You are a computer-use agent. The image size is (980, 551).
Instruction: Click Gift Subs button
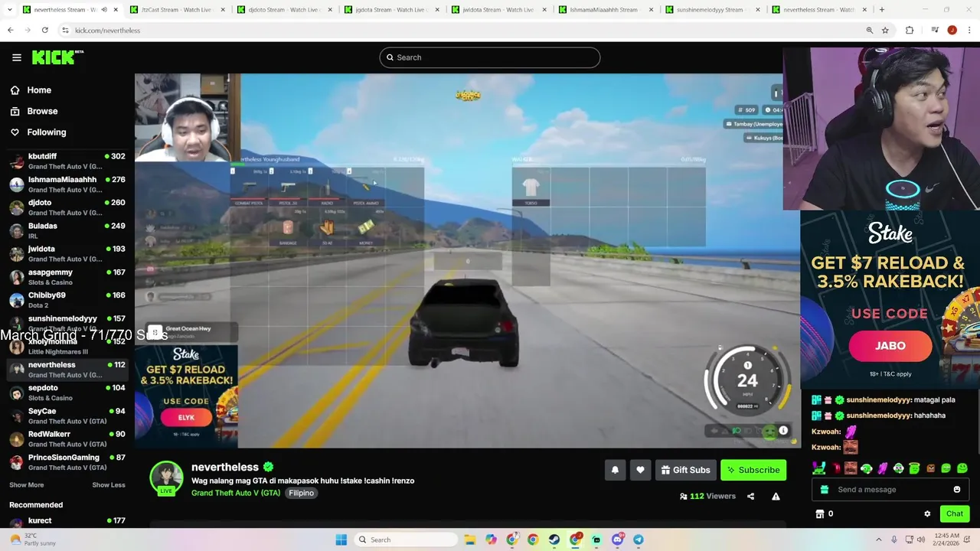tap(685, 470)
